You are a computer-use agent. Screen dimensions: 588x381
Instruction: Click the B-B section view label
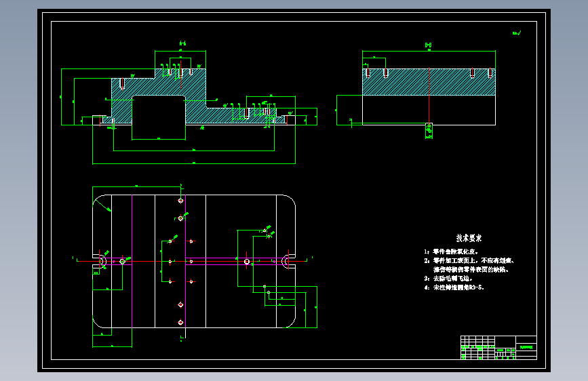(428, 45)
